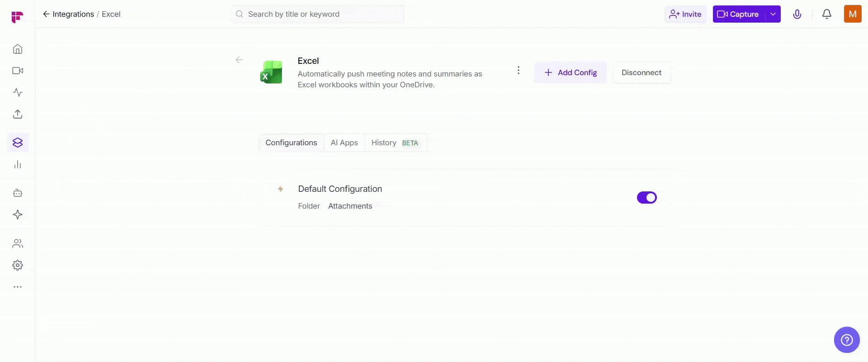868x362 pixels.
Task: Disconnect the Excel integration
Action: coord(641,72)
